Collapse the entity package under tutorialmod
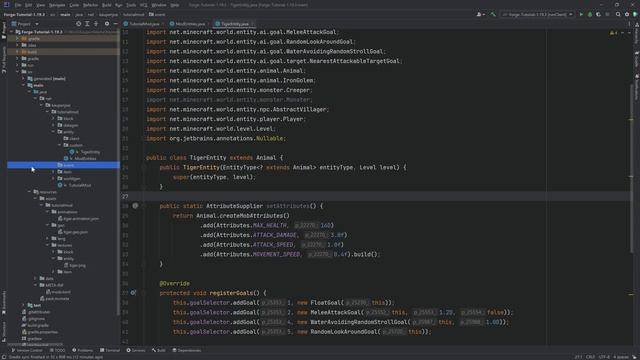The height and width of the screenshot is (360, 640). [x=53, y=132]
